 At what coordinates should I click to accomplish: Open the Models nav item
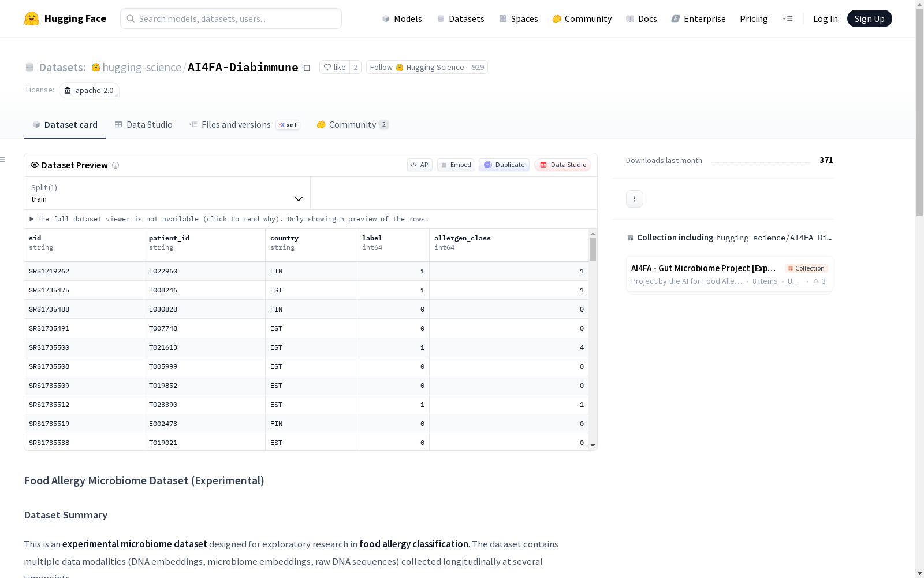tap(402, 18)
